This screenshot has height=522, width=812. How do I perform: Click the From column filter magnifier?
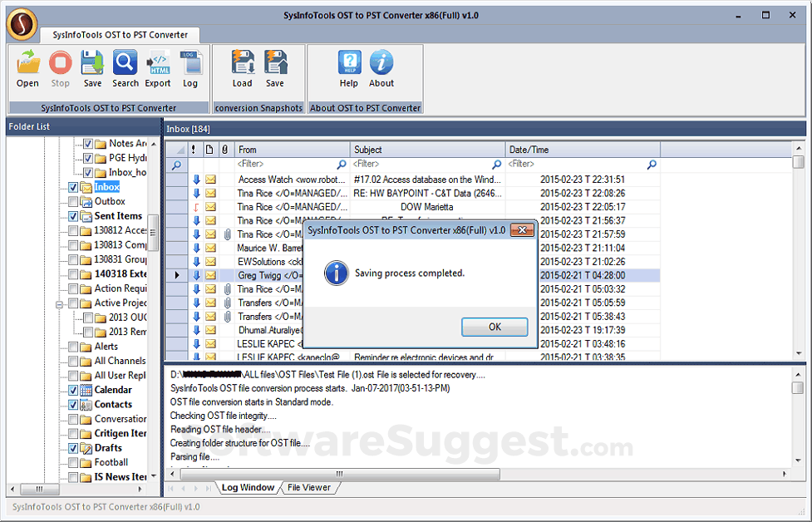tap(342, 164)
